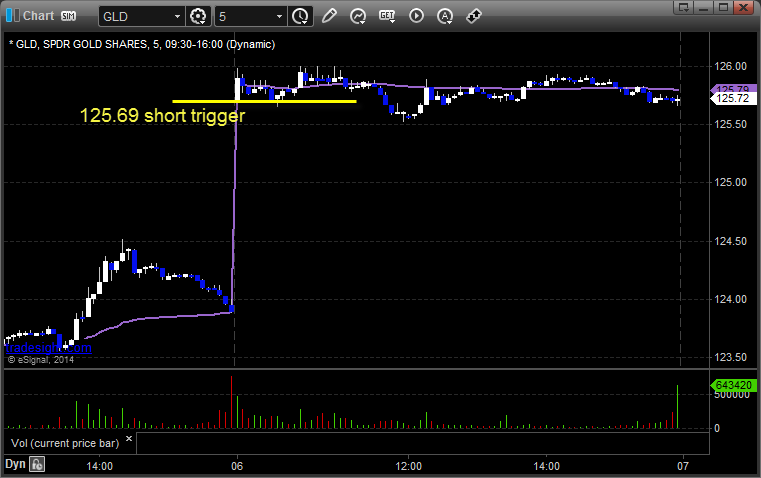Click the 07 date axis label
The height and width of the screenshot is (478, 761).
[x=683, y=466]
